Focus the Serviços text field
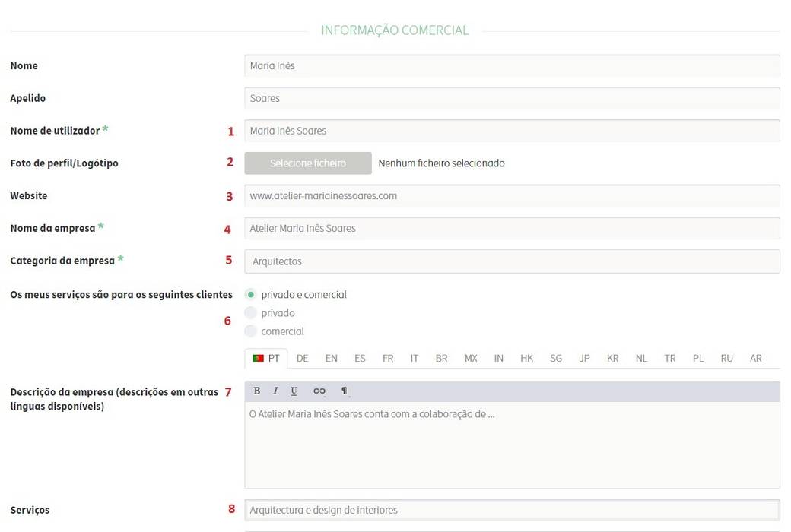791x532 pixels. click(x=512, y=510)
